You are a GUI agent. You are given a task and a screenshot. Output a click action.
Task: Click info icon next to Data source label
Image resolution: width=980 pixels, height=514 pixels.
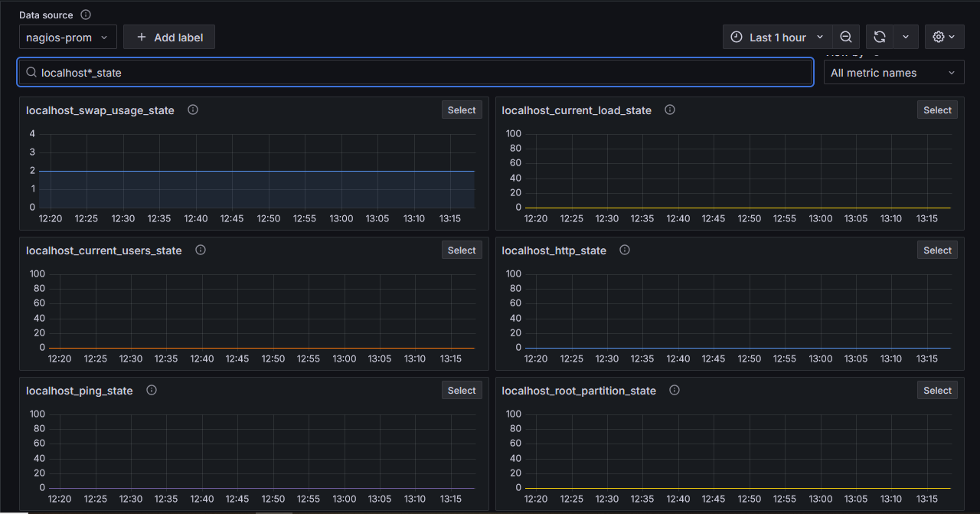point(86,15)
